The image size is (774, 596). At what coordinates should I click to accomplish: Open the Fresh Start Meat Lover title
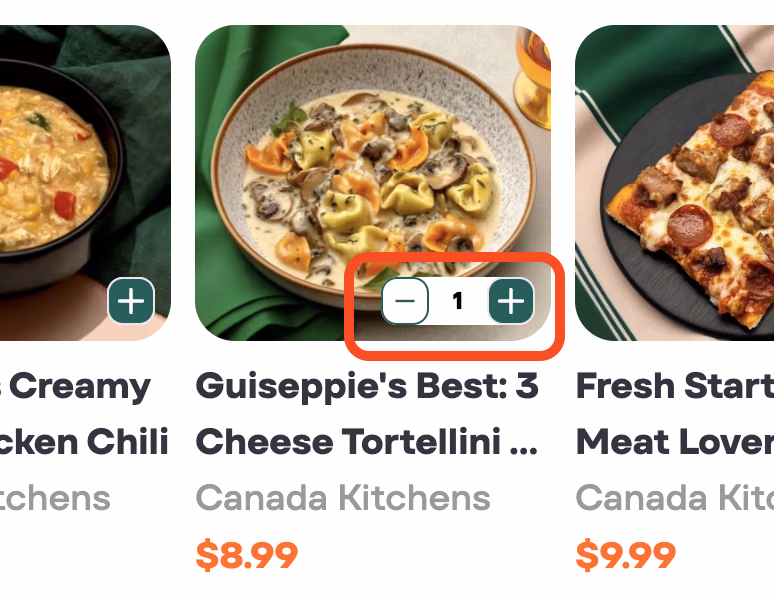674,413
